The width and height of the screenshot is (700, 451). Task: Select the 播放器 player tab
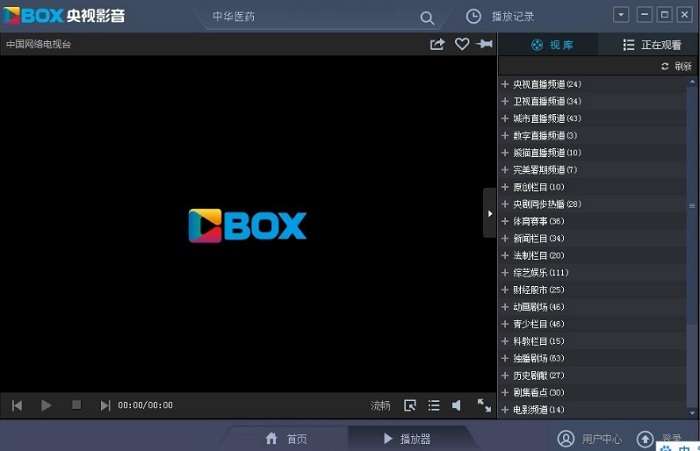[x=407, y=439]
